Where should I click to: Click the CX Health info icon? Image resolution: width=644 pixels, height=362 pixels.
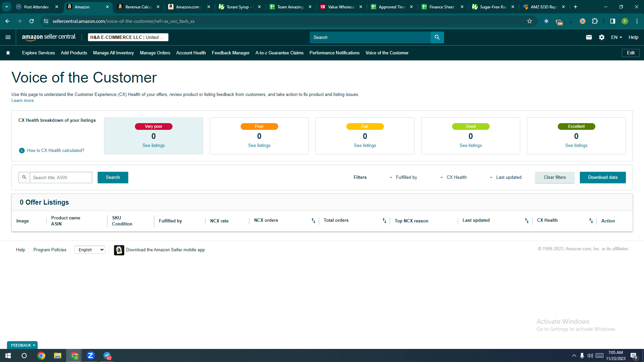tap(22, 151)
